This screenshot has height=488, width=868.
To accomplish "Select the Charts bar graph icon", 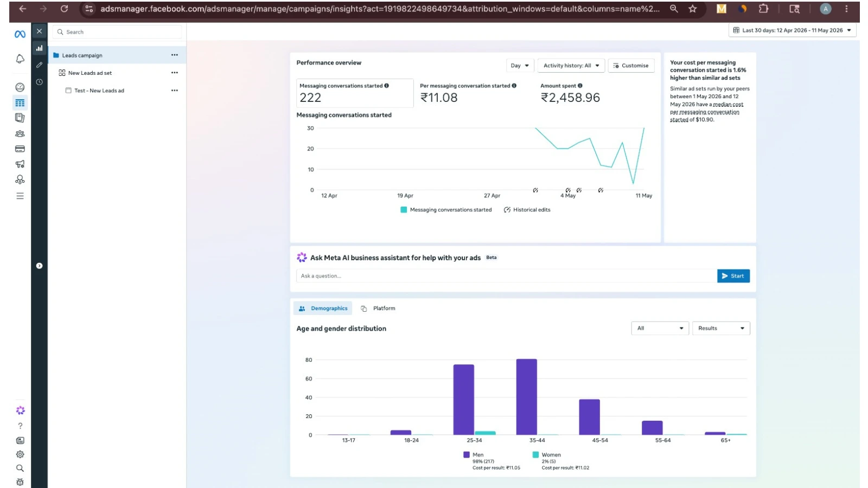I will point(39,48).
